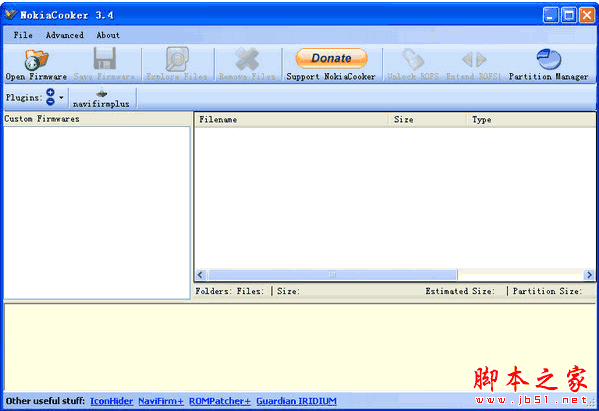
Task: Sort by the Size column header
Action: click(x=428, y=120)
